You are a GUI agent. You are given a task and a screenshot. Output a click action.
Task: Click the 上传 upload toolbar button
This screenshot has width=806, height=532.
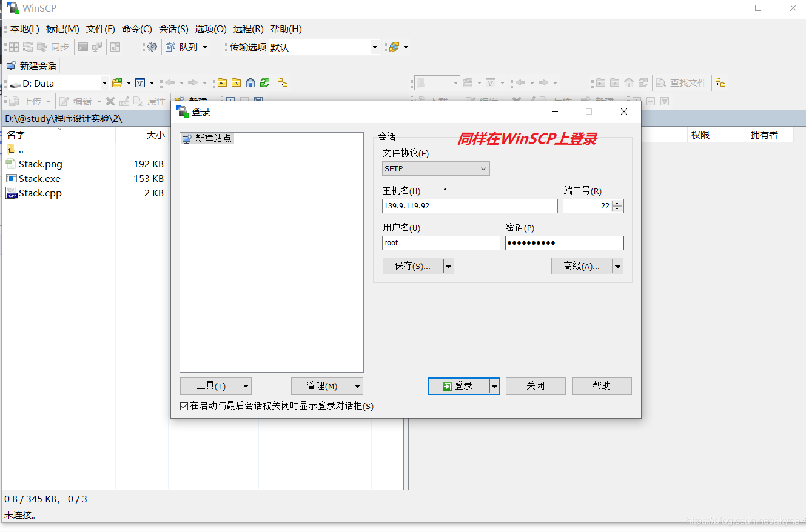(26, 101)
